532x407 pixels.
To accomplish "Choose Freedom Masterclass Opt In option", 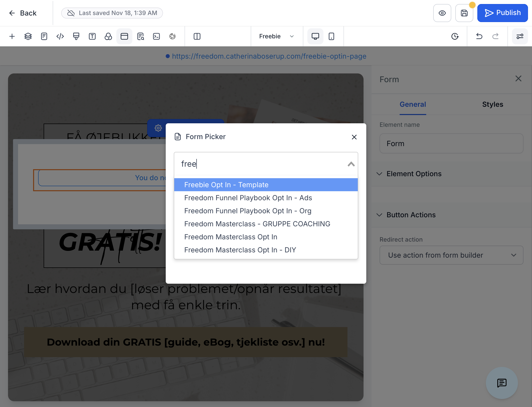I will 266,237.
